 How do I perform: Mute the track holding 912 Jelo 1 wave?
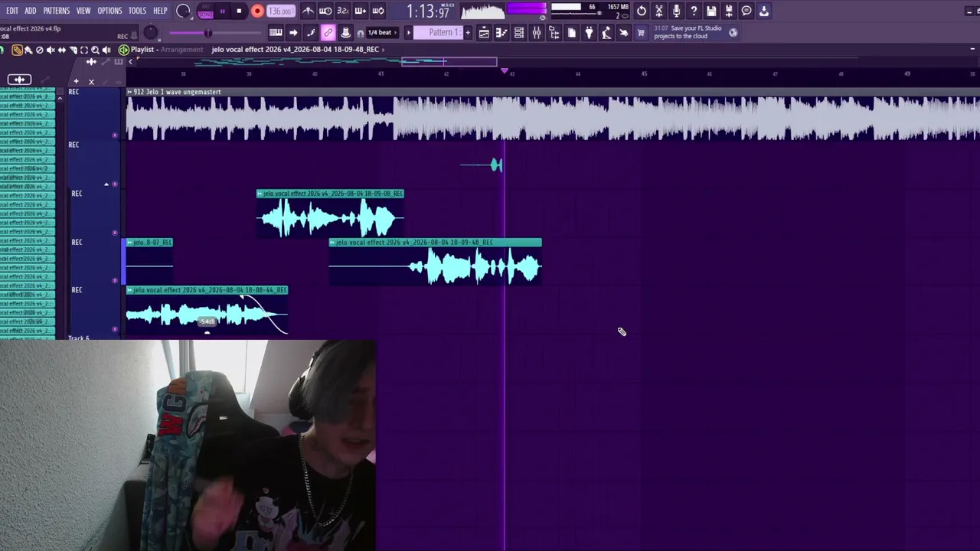click(115, 135)
